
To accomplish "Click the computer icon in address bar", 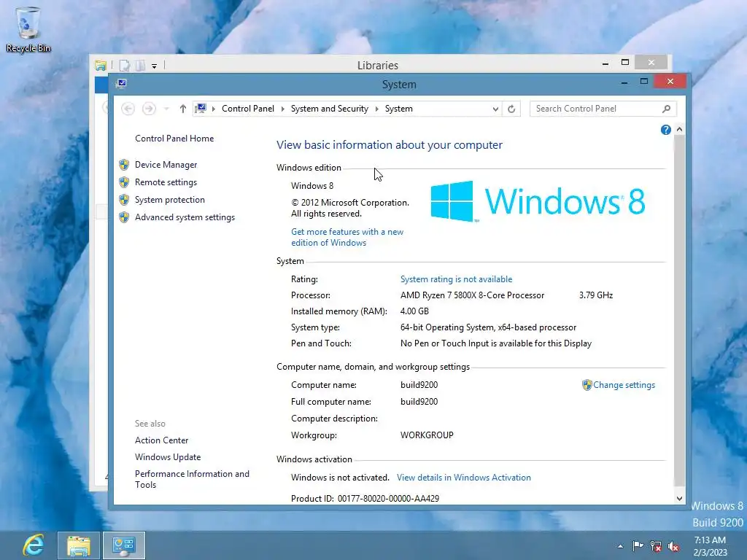I will tap(201, 109).
